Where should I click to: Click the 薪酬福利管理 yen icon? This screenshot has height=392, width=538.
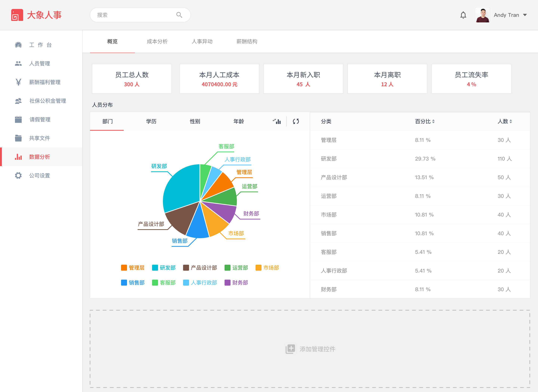(x=18, y=82)
